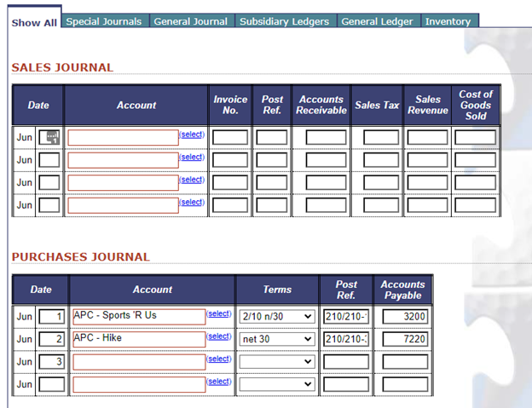Click Accounts Payable field showing 3200

tap(405, 317)
